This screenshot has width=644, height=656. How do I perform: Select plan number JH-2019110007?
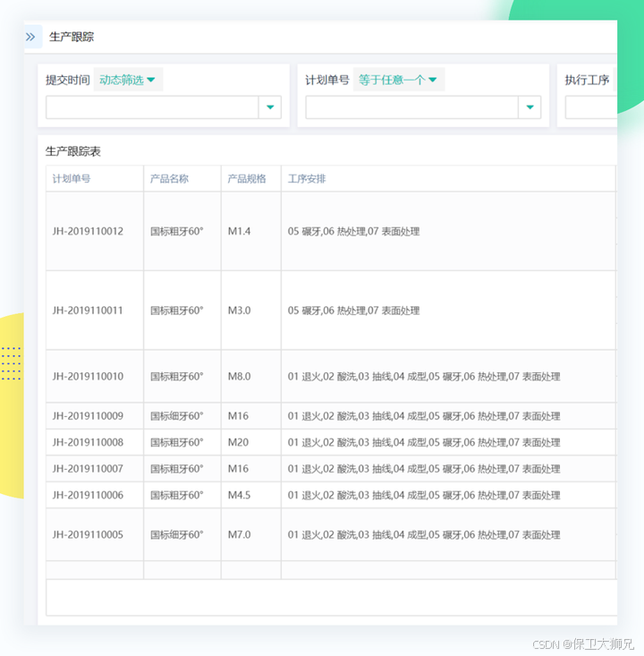[88, 469]
